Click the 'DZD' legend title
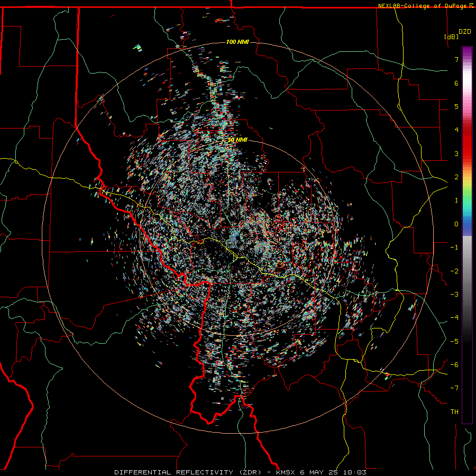476x476 pixels. [464, 32]
